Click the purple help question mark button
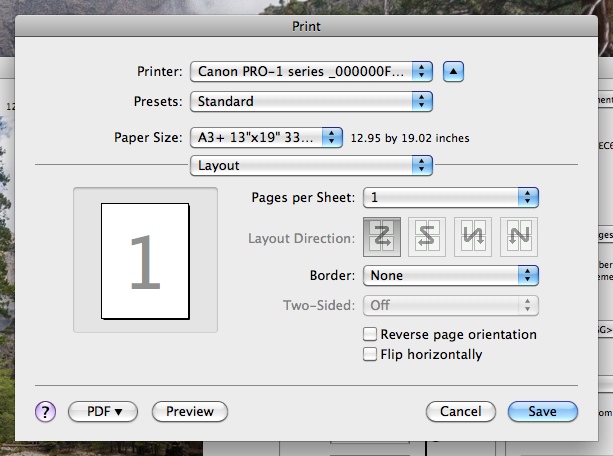This screenshot has height=456, width=613. (47, 411)
